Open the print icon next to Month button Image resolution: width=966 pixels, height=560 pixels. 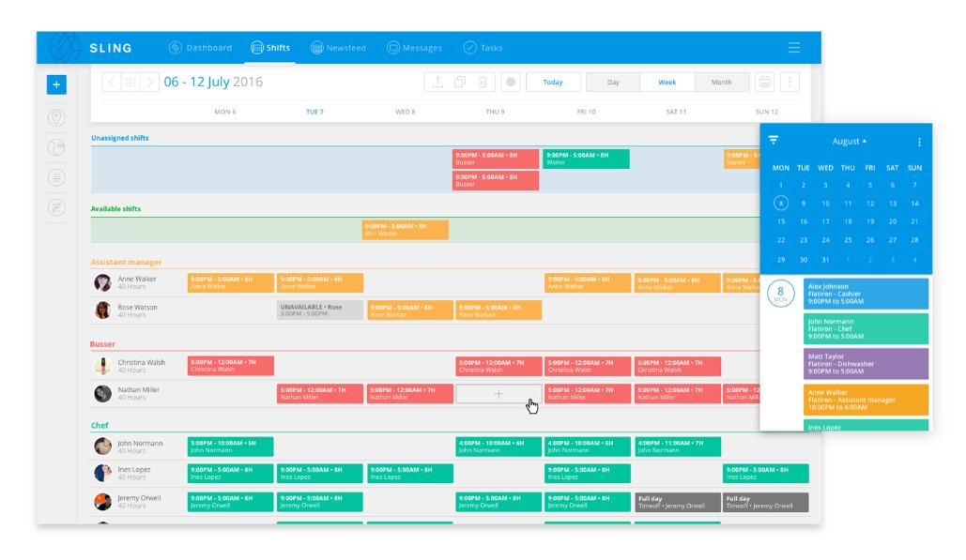[764, 82]
